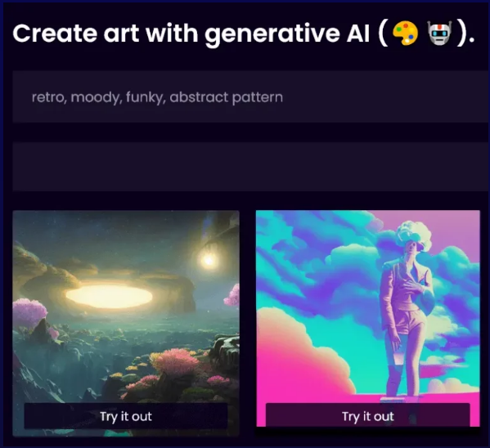The height and width of the screenshot is (448, 490).
Task: Select the glowing oval pool in the landscape
Action: tap(109, 297)
